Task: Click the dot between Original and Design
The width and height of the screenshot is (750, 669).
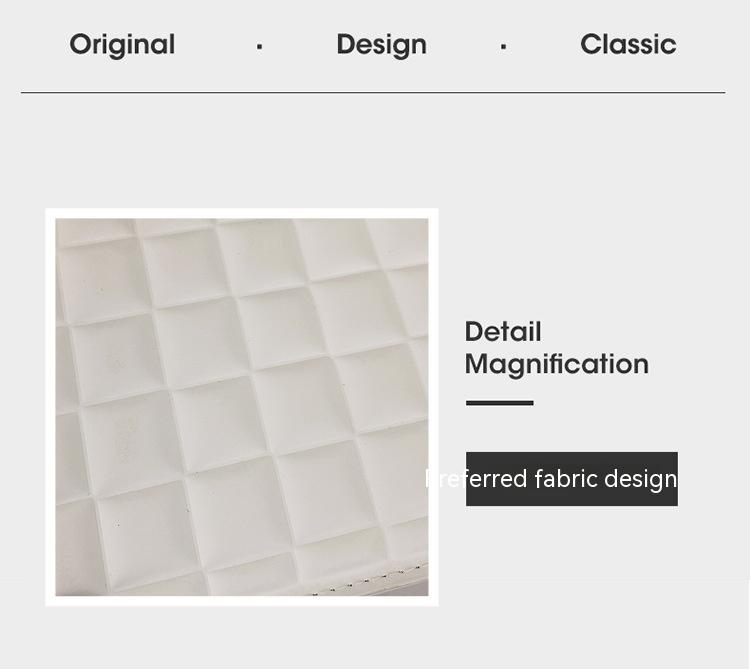Action: pos(259,47)
